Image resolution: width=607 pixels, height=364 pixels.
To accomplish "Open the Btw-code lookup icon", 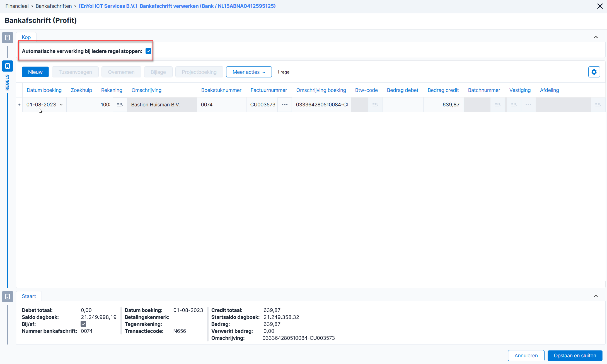I will (375, 105).
